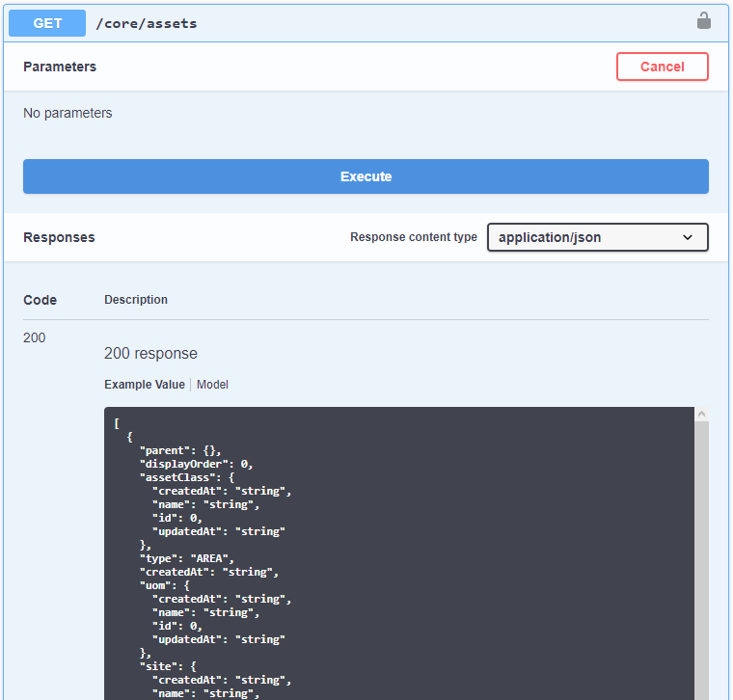Collapse the /core/assets operation path

coord(147,23)
